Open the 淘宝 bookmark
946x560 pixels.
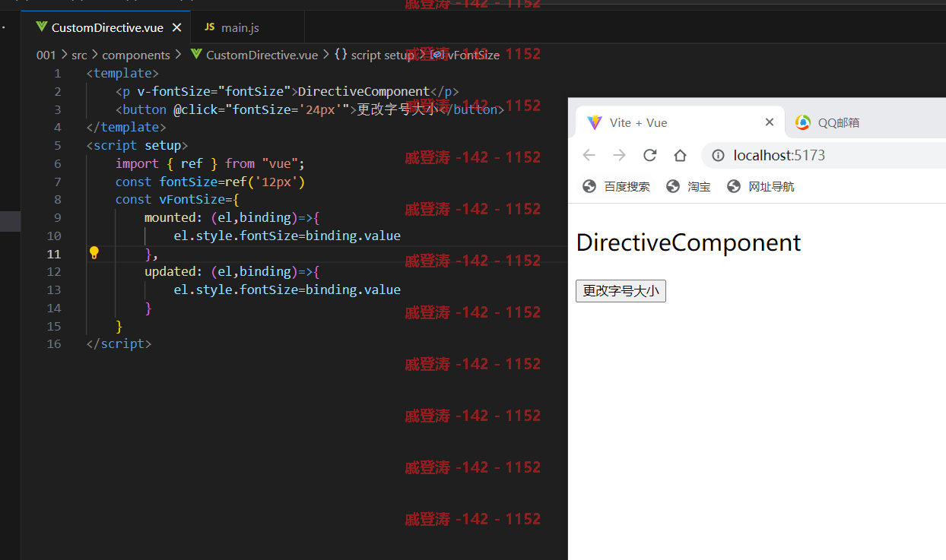688,186
